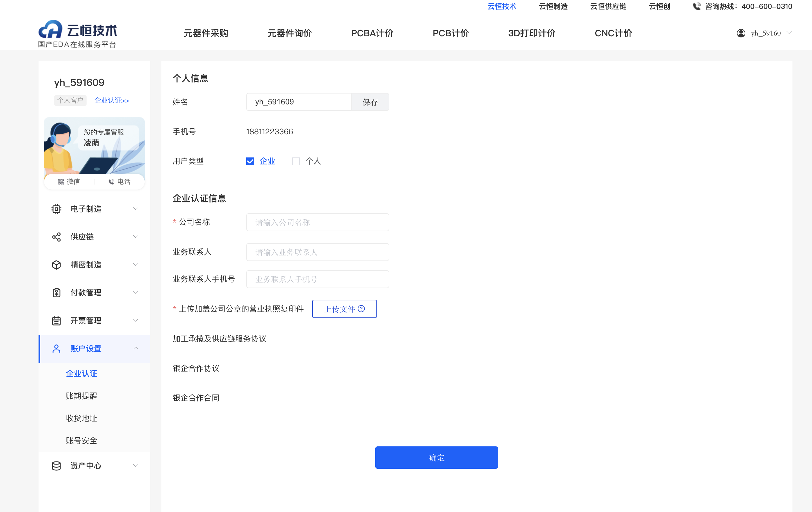812x512 pixels.
Task: Click the hotline number 400-600-0310
Action: click(x=766, y=6)
